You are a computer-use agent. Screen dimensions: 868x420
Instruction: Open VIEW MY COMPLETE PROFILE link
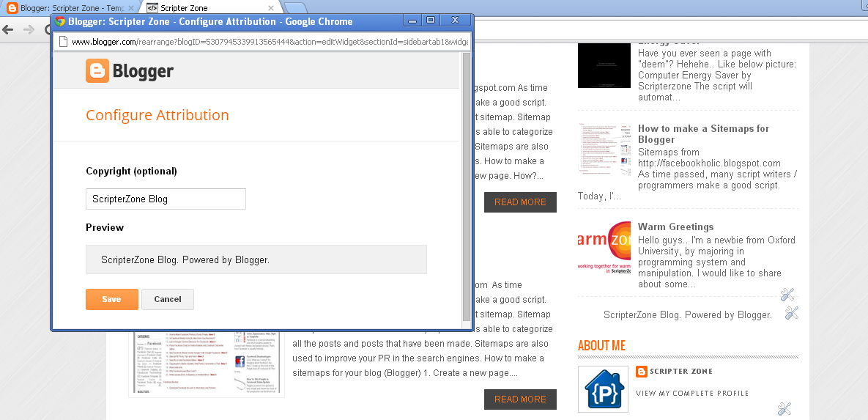tap(692, 394)
